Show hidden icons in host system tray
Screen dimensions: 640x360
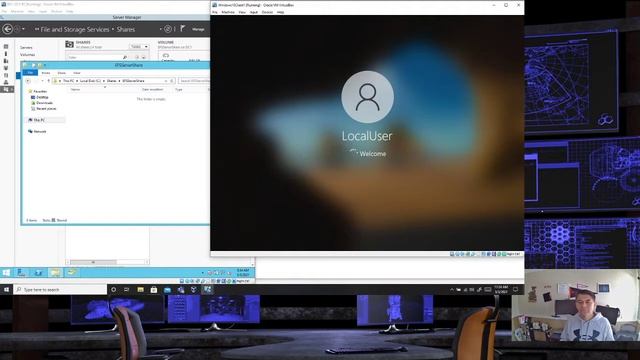tap(451, 289)
